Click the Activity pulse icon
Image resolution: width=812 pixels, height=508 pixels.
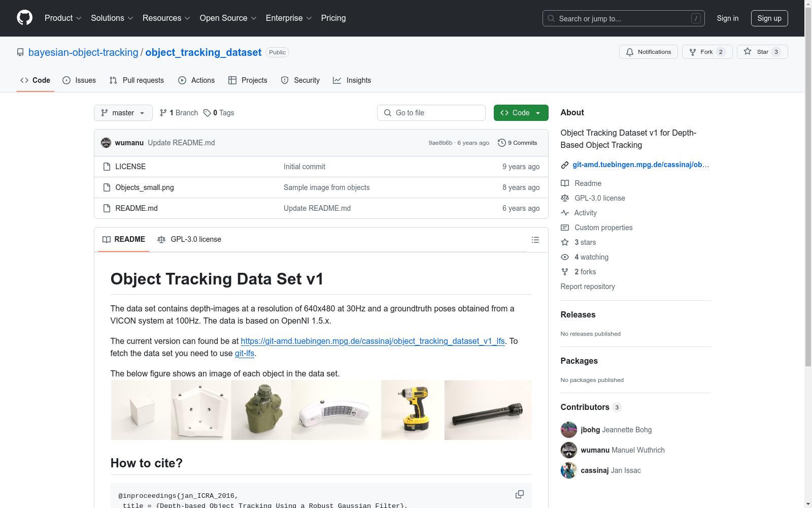click(x=565, y=213)
